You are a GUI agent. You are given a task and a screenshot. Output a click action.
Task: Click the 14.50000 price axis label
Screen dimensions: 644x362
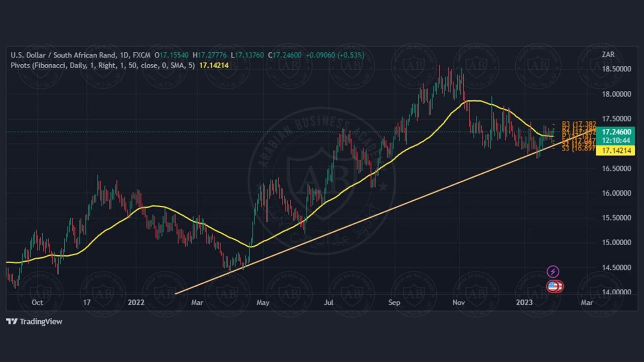pos(617,268)
